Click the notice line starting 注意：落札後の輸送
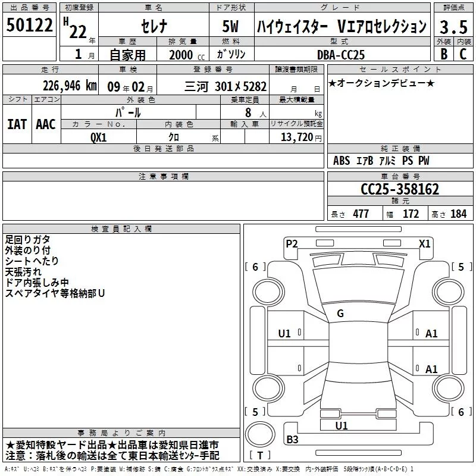Screen dimensions: 476x476 (112, 456)
